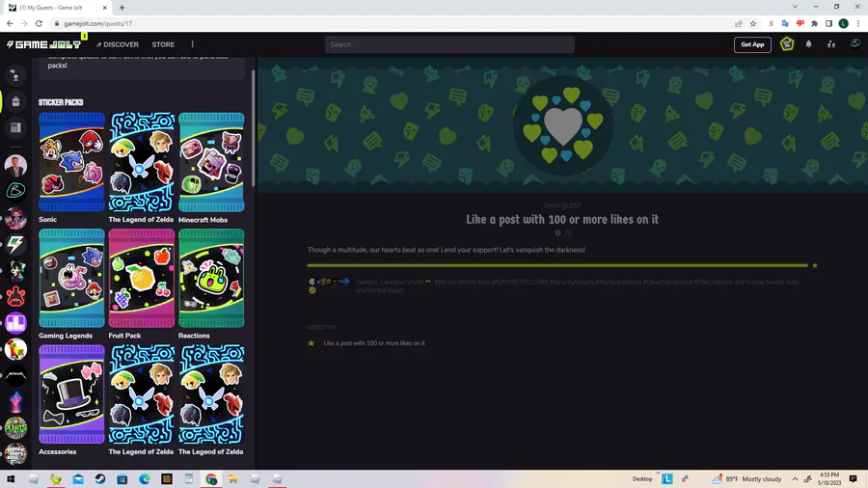This screenshot has width=868, height=488.
Task: Select the Fruit Pack sticker pack
Action: (142, 279)
